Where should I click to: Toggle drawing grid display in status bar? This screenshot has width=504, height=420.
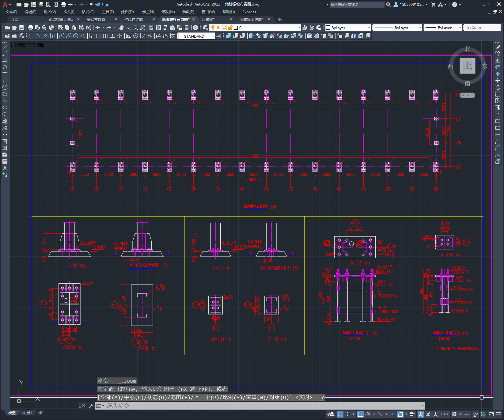340,414
